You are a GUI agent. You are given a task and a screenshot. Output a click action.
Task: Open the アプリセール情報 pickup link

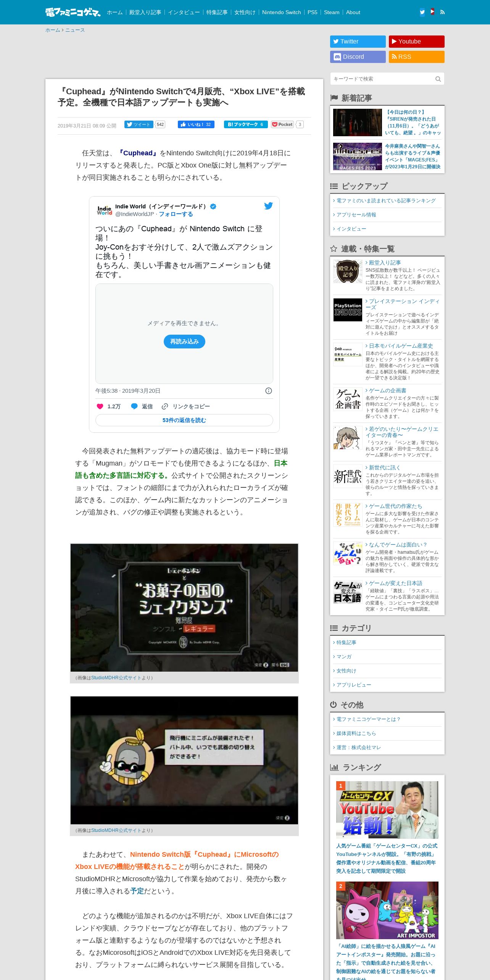(356, 215)
